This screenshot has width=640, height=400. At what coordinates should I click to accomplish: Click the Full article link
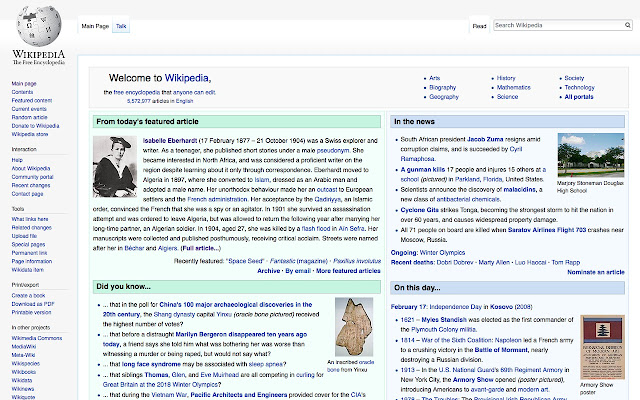[200, 248]
